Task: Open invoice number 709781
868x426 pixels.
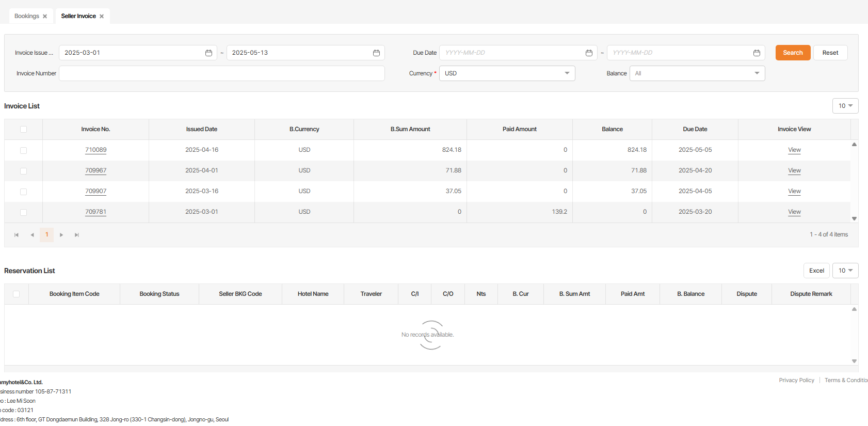Action: pos(96,212)
